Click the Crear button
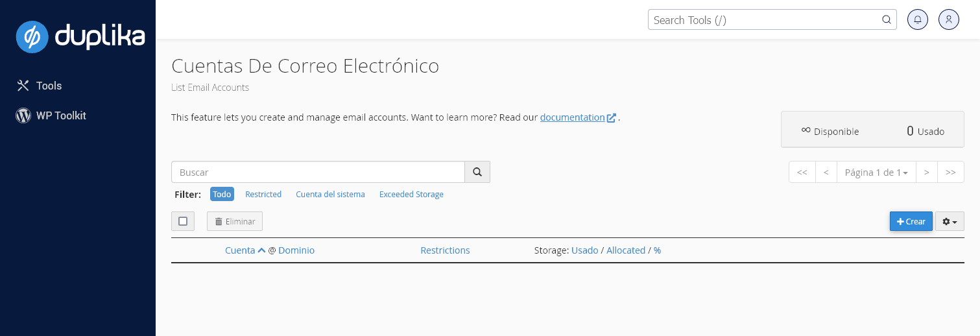 click(911, 221)
